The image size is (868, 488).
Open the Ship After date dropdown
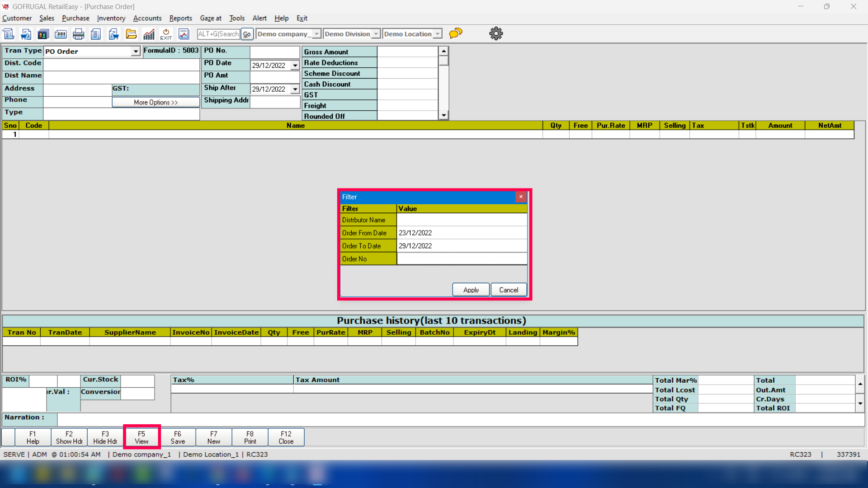pyautogui.click(x=295, y=89)
